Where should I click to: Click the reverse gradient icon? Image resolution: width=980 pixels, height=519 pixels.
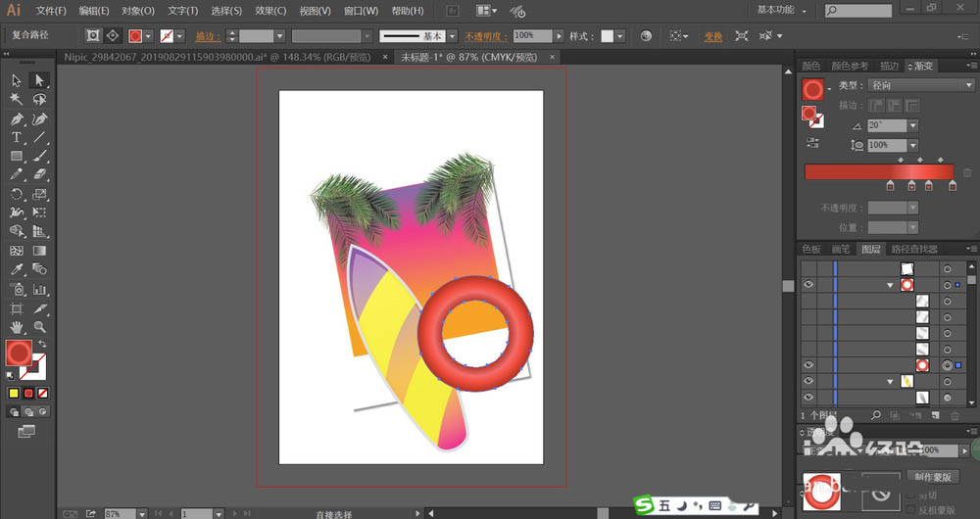(x=812, y=142)
